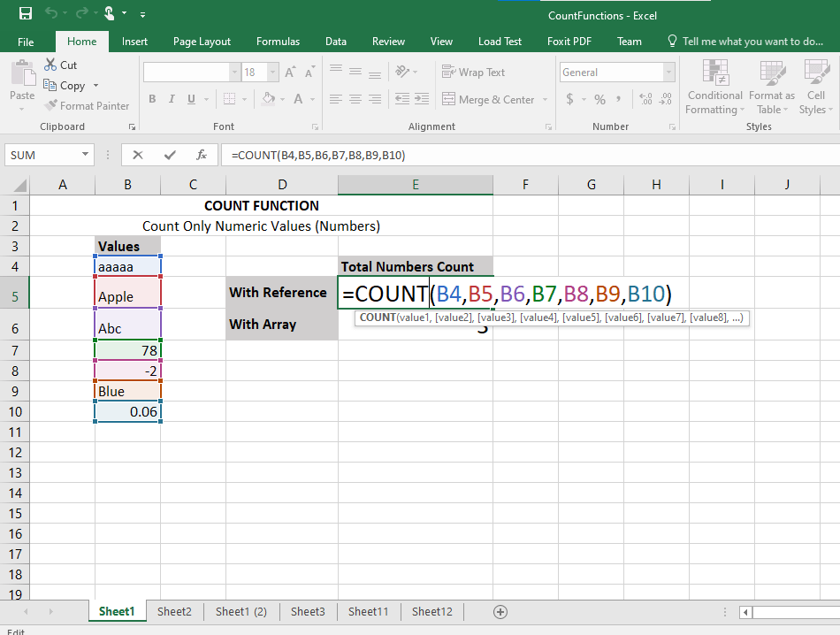
Task: Click Merge & Center button
Action: click(x=487, y=99)
